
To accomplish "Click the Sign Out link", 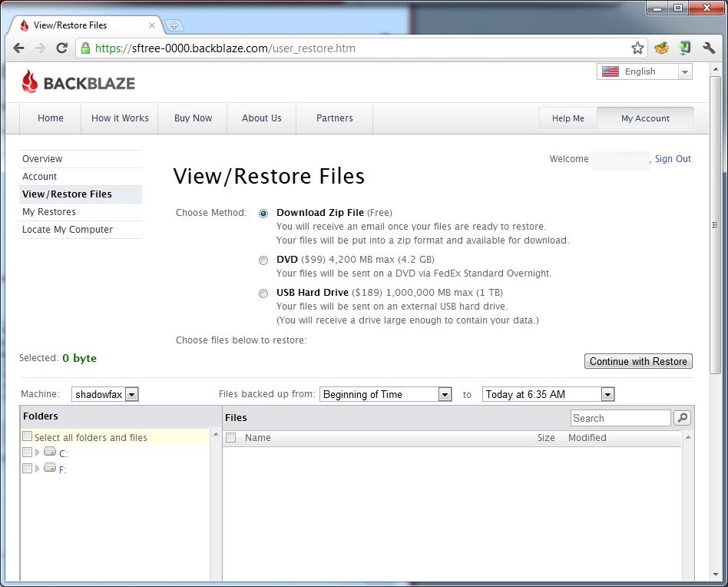I will [673, 159].
